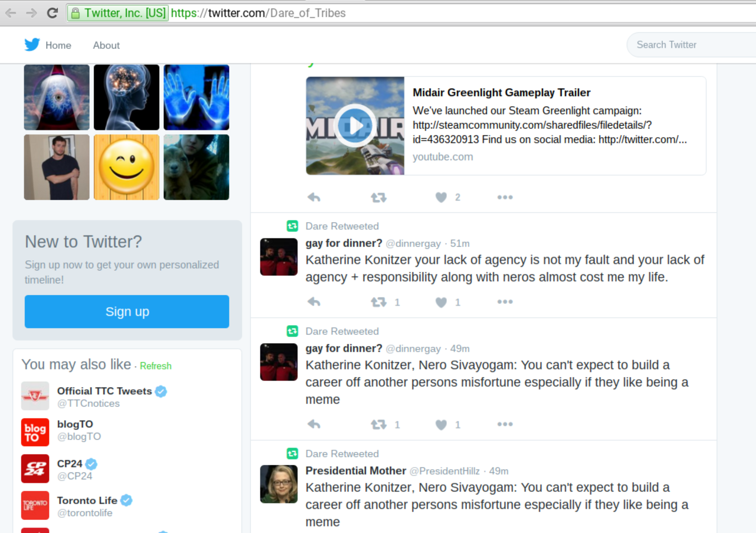Image resolution: width=756 pixels, height=533 pixels.
Task: Click the @PresidentHillz handle
Action: point(444,471)
